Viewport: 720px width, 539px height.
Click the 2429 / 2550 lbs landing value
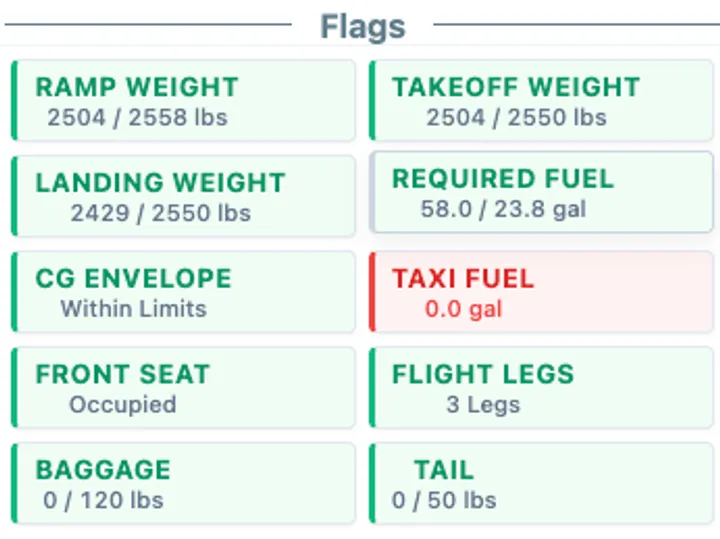point(160,213)
